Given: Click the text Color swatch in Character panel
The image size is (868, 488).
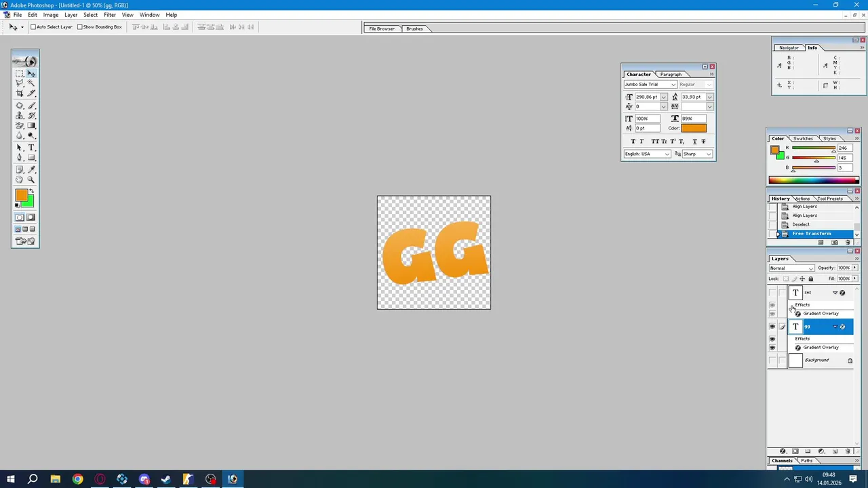Looking at the screenshot, I should coord(694,128).
